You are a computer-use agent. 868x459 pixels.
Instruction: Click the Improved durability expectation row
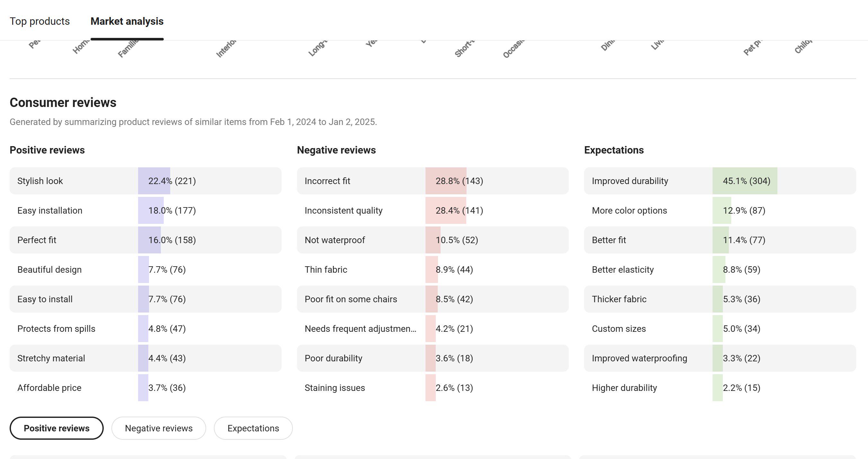(x=720, y=181)
